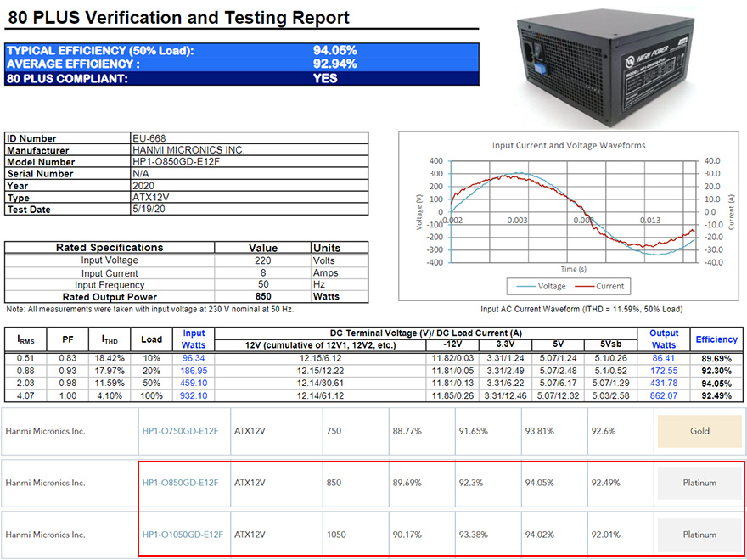Click the ITHD = 11.59% waveform caption
747x560 pixels.
tap(581, 309)
